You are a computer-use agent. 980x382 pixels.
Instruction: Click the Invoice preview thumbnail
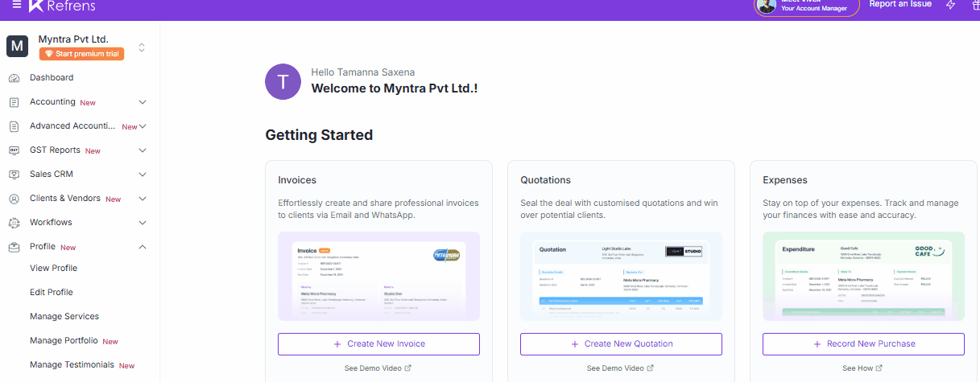coord(378,277)
